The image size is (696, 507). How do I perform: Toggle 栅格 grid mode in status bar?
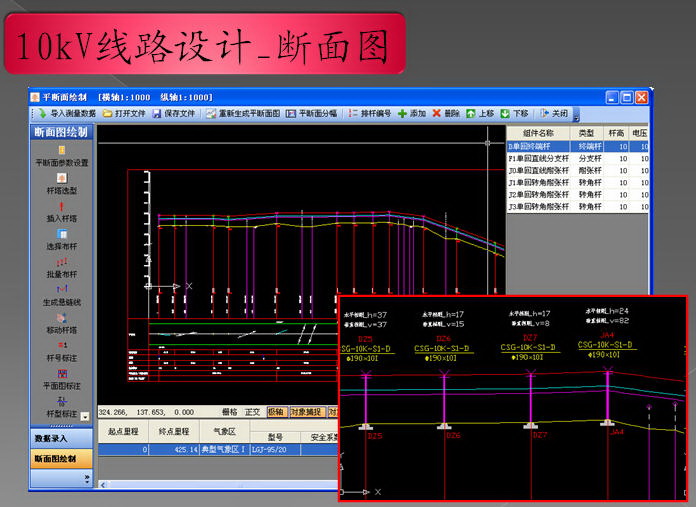point(229,412)
